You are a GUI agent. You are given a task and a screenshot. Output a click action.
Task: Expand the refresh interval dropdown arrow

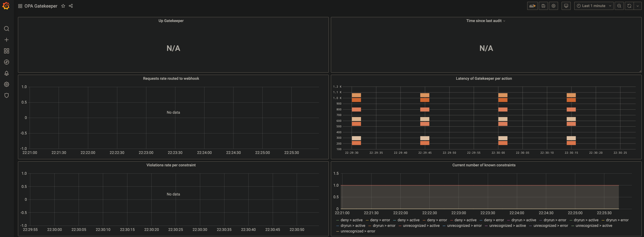coord(638,6)
